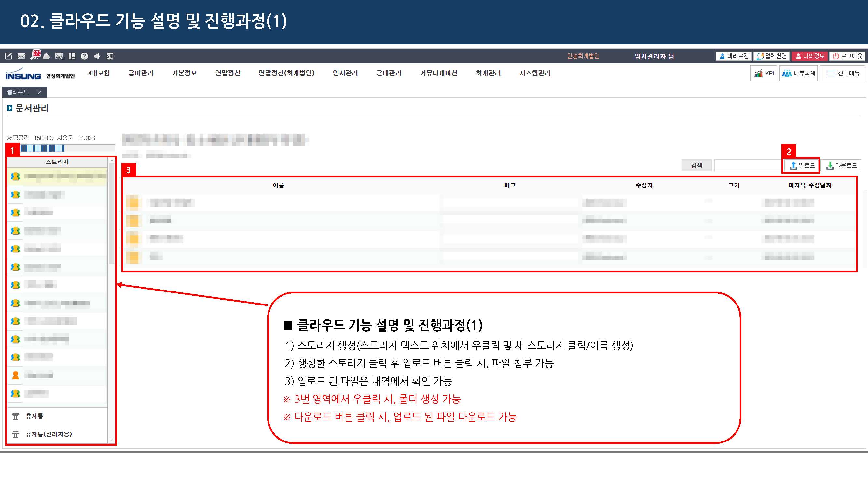Open the 인사관리 menu
Viewport: 868px width, 488px height.
point(345,73)
